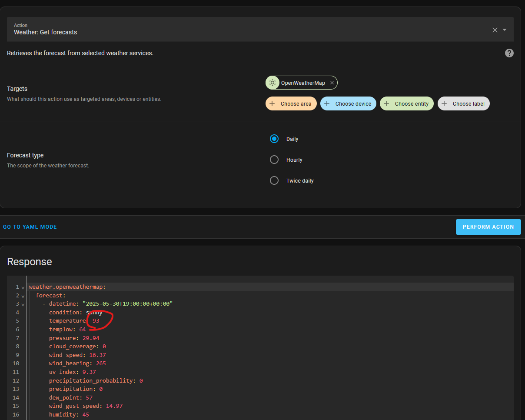Screen dimensions: 525x420
Task: Collapse the forecast list in the response
Action: coord(23,295)
